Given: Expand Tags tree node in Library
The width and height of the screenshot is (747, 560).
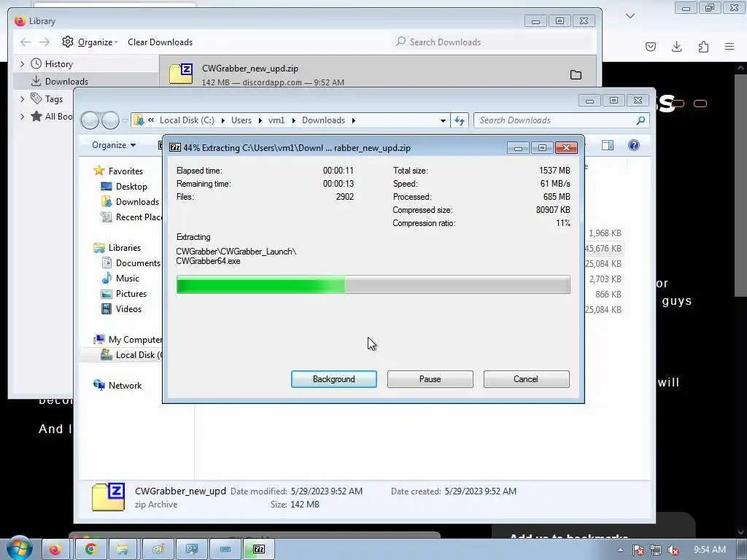Looking at the screenshot, I should (23, 99).
